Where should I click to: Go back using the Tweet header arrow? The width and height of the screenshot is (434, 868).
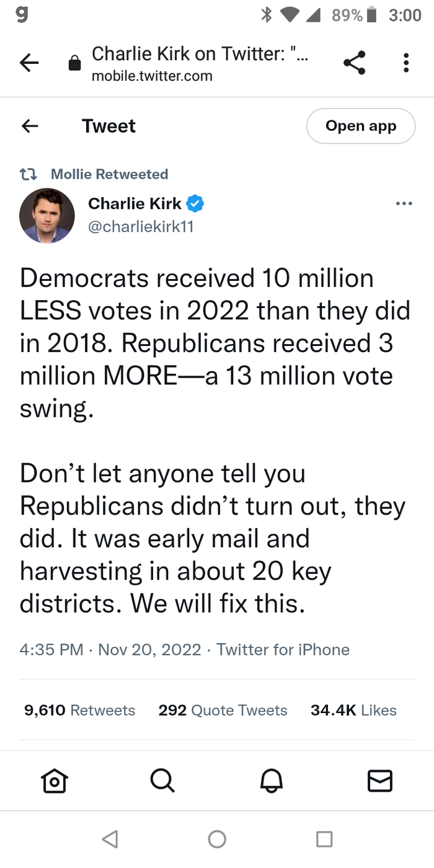30,126
